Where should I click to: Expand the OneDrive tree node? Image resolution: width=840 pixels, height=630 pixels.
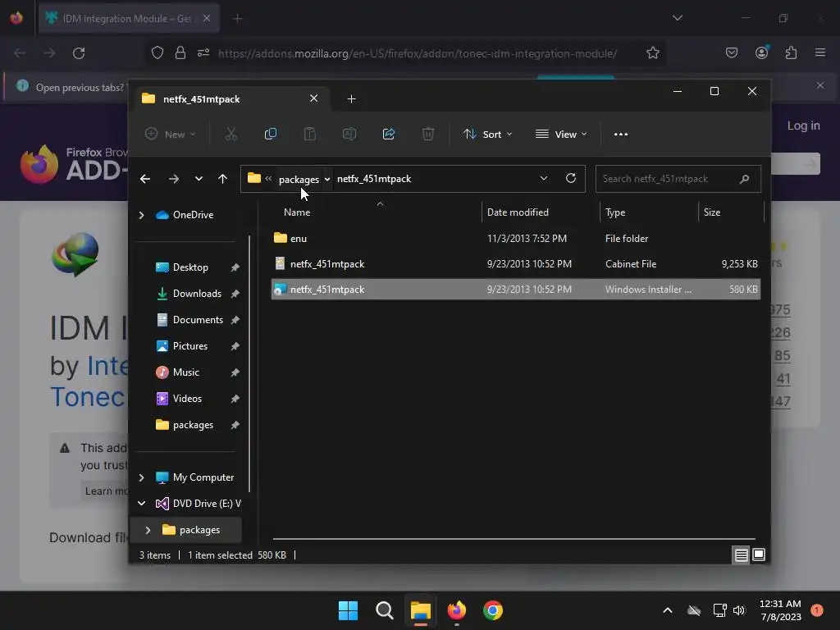click(x=141, y=215)
